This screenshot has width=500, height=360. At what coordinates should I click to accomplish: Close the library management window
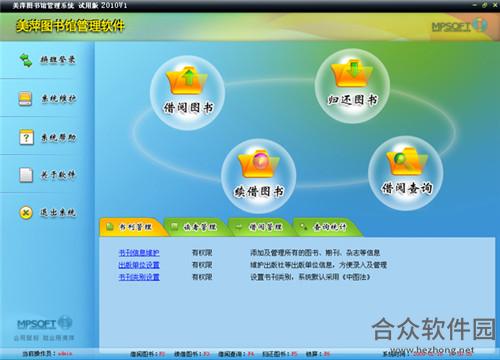tap(495, 5)
